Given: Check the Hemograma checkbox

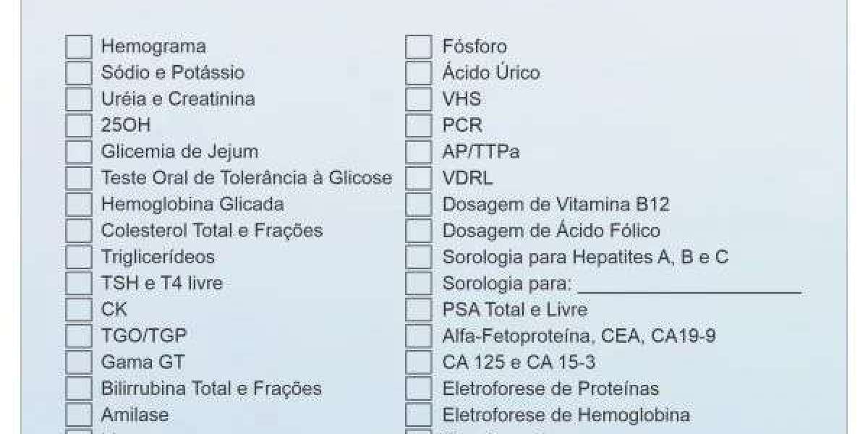Looking at the screenshot, I should tap(79, 46).
